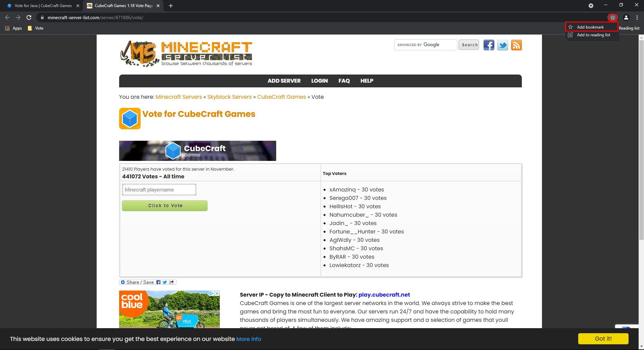Open More info cookie link
The height and width of the screenshot is (350, 644).
(249, 339)
